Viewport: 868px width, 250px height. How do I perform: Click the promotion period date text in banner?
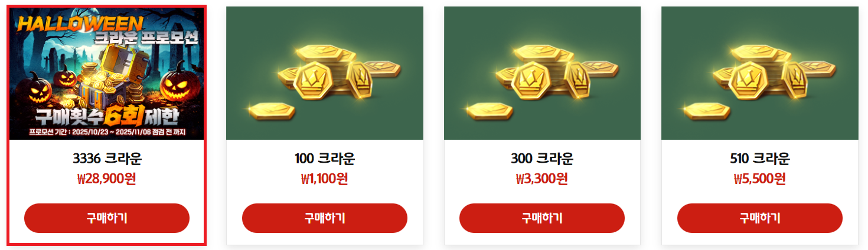[107, 133]
